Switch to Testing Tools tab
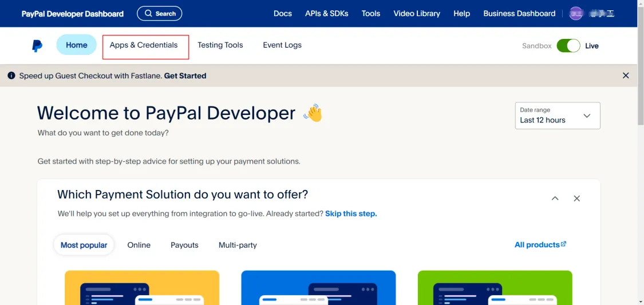 220,45
